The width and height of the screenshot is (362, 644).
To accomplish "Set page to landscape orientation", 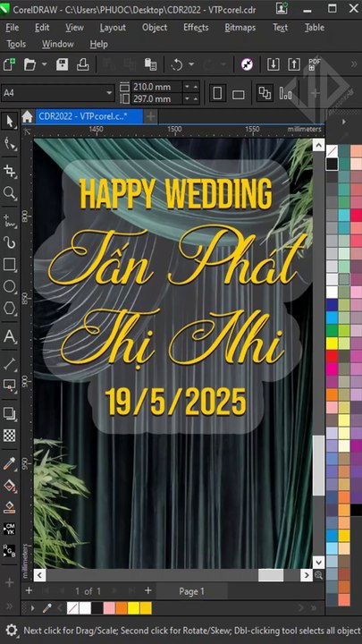I will coord(238,93).
